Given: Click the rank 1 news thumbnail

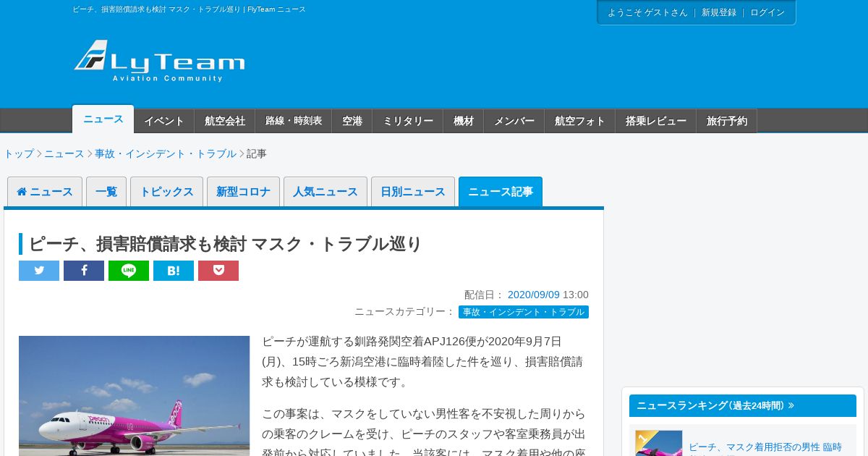Looking at the screenshot, I should click(659, 443).
